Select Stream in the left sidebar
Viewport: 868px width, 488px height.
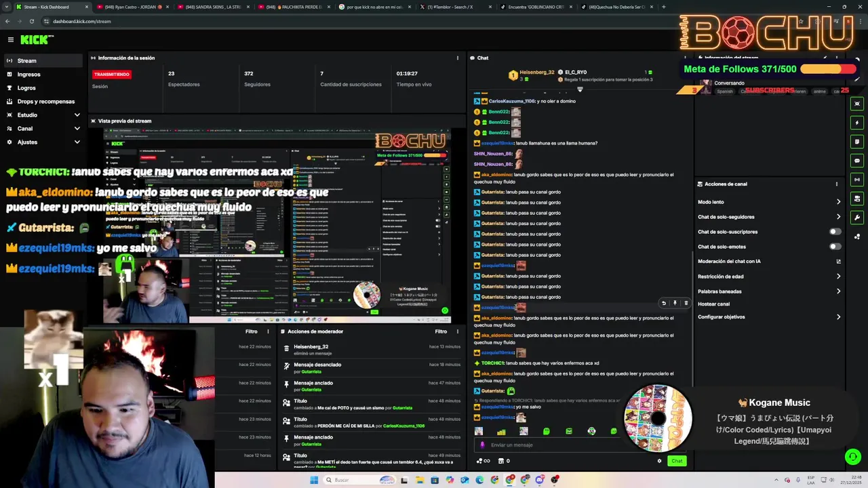point(43,61)
